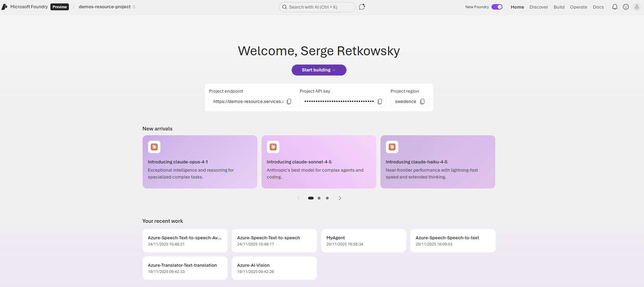Go to next New arrivals slide
Screen dimensions: 644x287
click(340, 198)
